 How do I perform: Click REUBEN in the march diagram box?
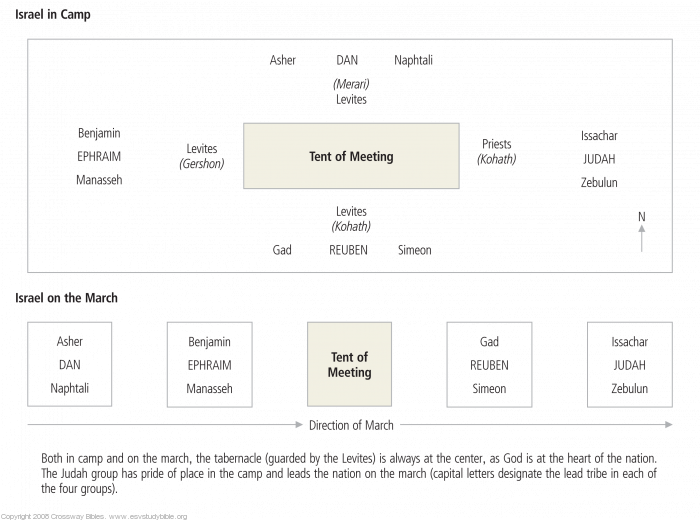coord(489,365)
